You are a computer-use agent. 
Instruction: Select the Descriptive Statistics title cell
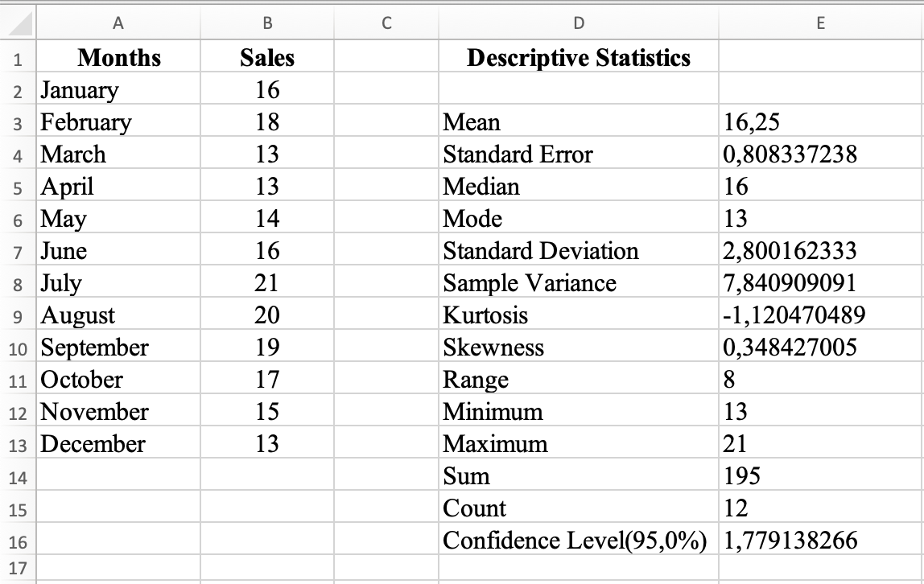point(579,57)
